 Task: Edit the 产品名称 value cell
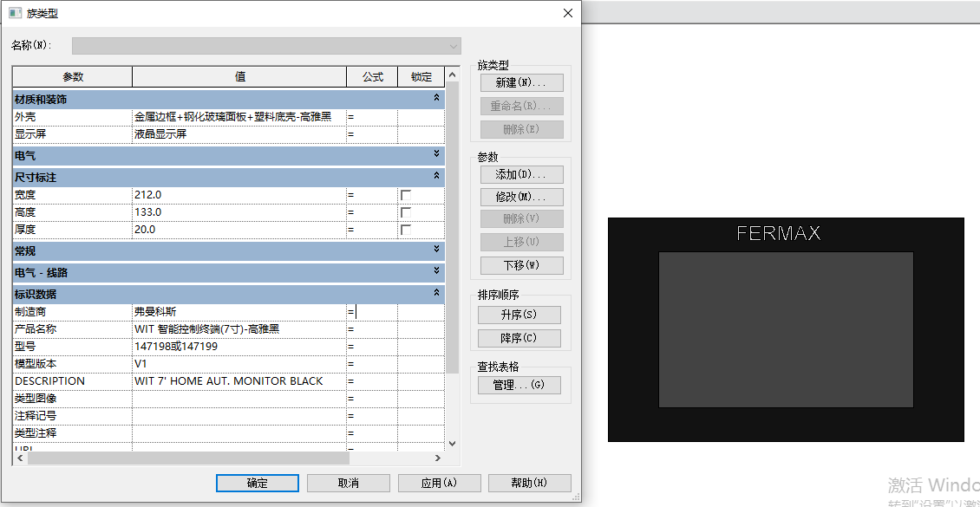pos(239,328)
